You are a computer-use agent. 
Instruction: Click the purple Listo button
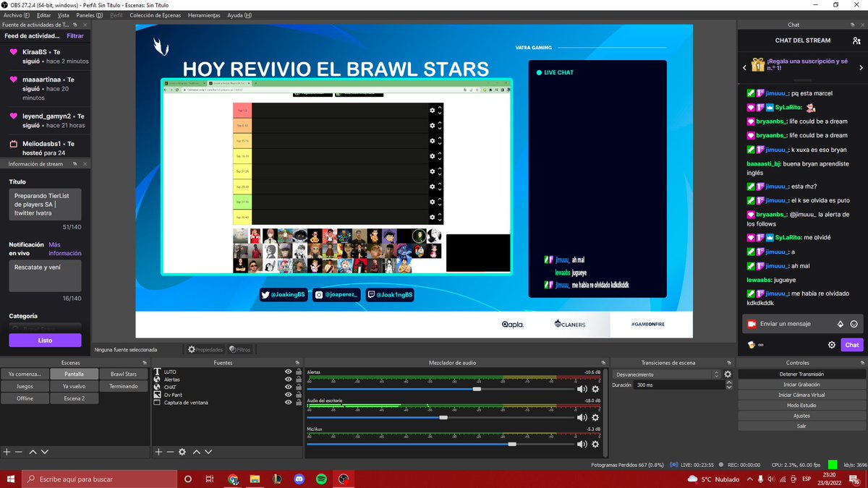click(x=45, y=340)
